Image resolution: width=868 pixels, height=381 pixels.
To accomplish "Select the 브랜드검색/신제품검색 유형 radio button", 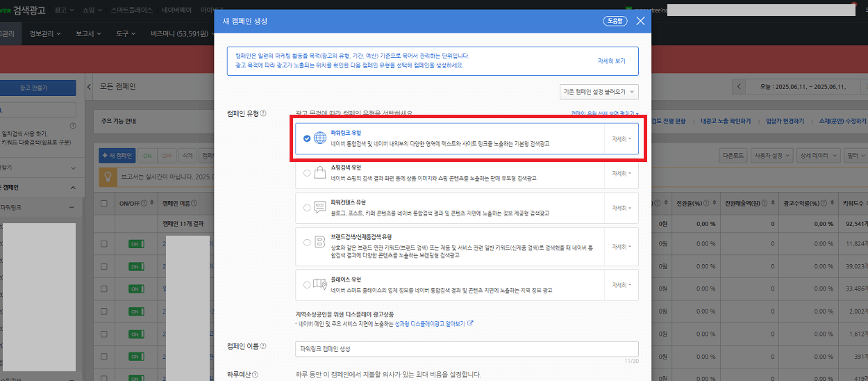I will click(307, 243).
